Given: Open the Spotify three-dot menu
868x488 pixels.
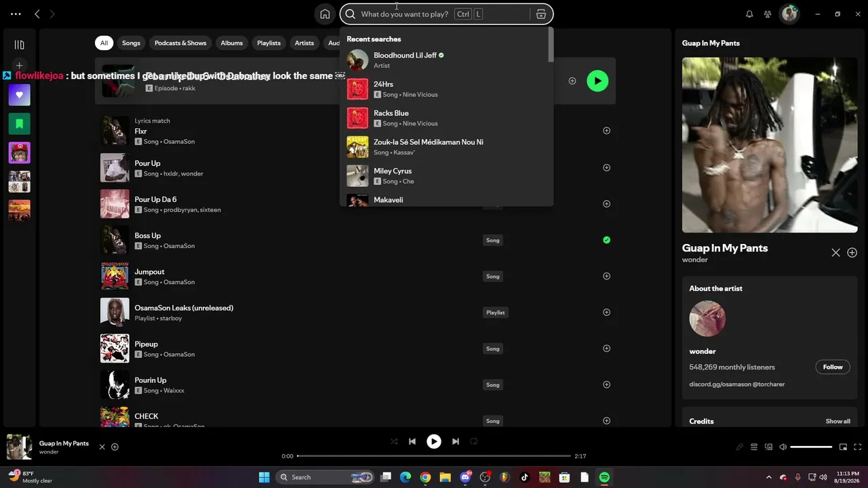Looking at the screenshot, I should tap(16, 14).
